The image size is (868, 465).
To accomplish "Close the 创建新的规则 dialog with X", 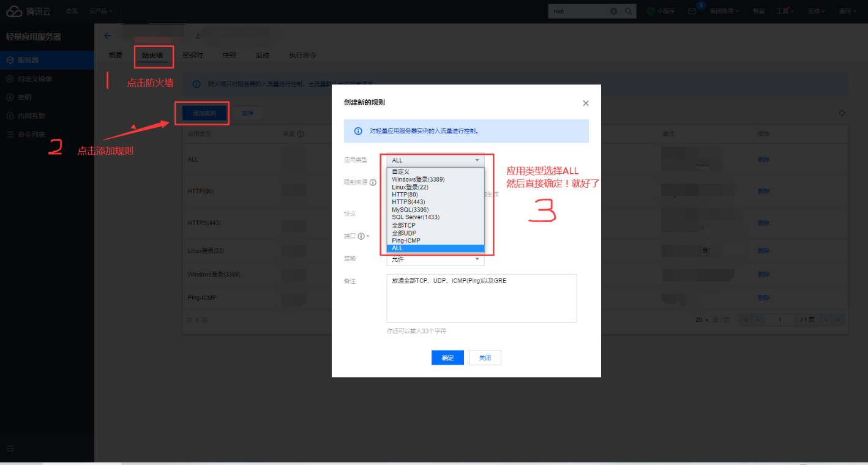I will pos(586,103).
